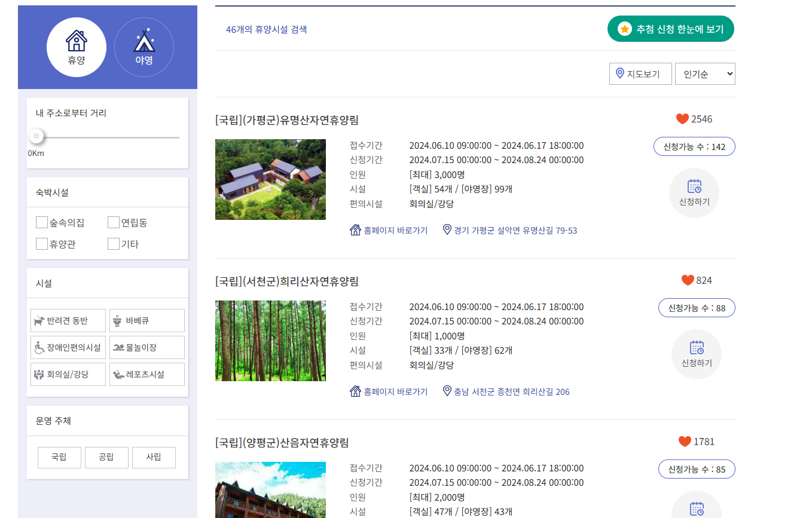Click heart icon for 유명산자연휴양림

click(682, 119)
